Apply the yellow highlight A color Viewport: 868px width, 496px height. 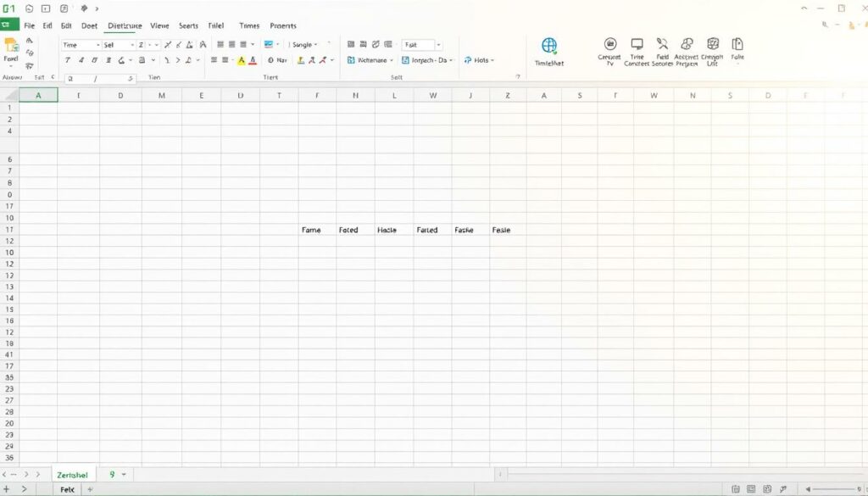(x=242, y=60)
